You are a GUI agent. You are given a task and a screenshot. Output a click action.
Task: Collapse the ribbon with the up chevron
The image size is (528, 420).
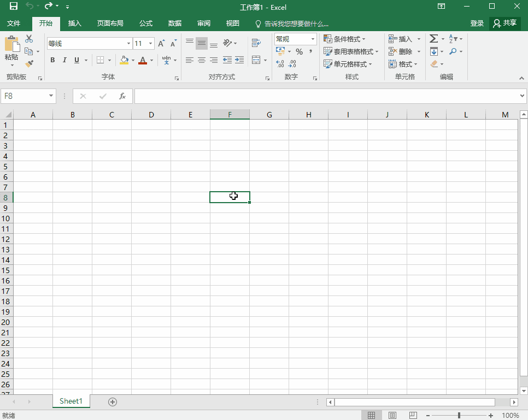click(x=521, y=78)
